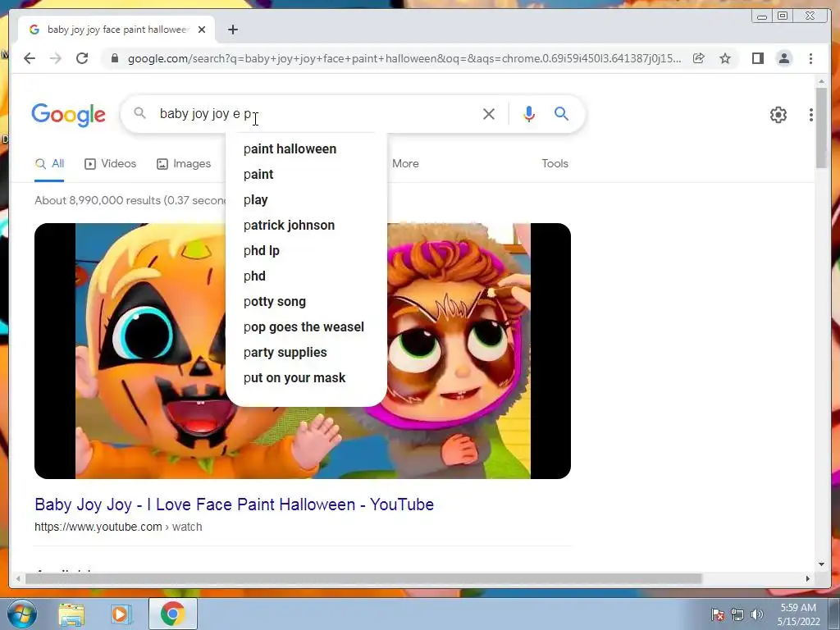Pick the 'potty song' suggestion
Viewport: 840px width, 630px height.
pos(306,302)
